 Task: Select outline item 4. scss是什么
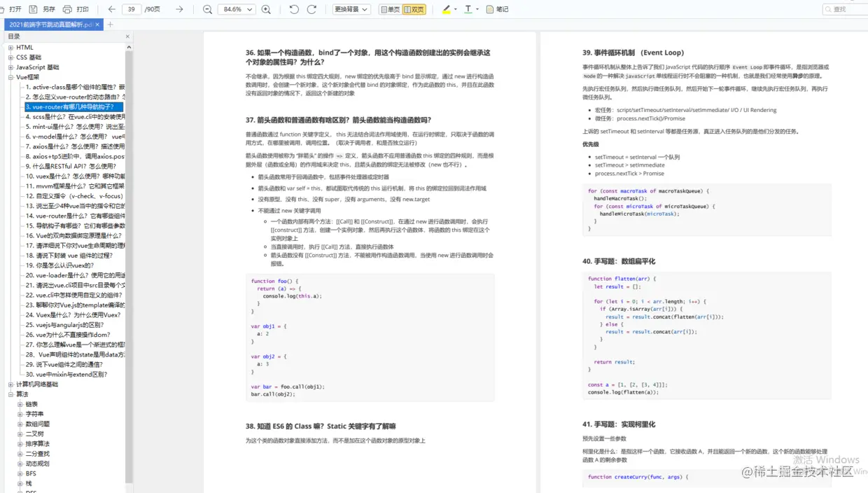75,117
